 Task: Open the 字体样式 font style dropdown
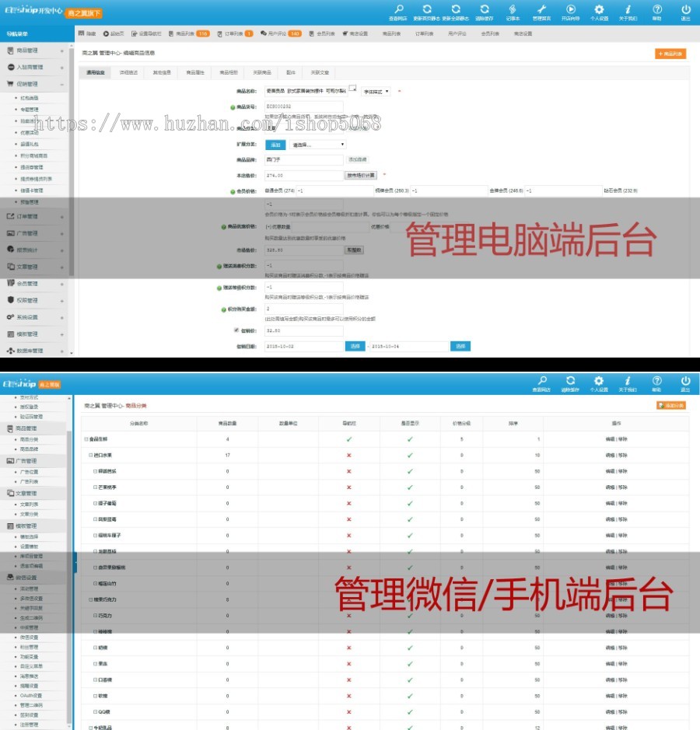click(x=376, y=91)
